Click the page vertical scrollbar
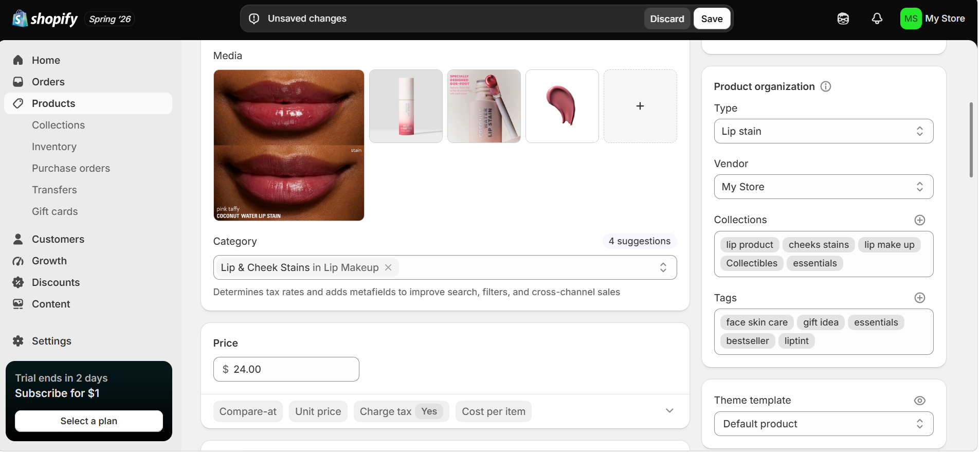The width and height of the screenshot is (980, 452). point(971,140)
